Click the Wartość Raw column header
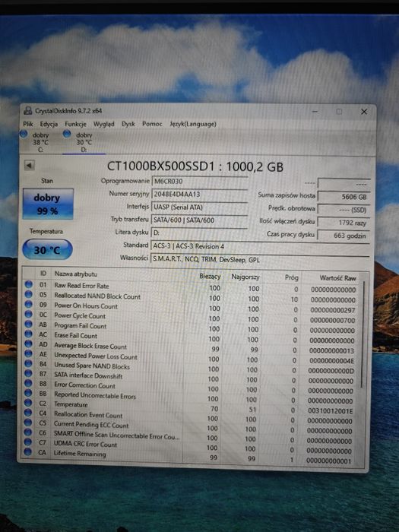399x532 pixels. (337, 278)
